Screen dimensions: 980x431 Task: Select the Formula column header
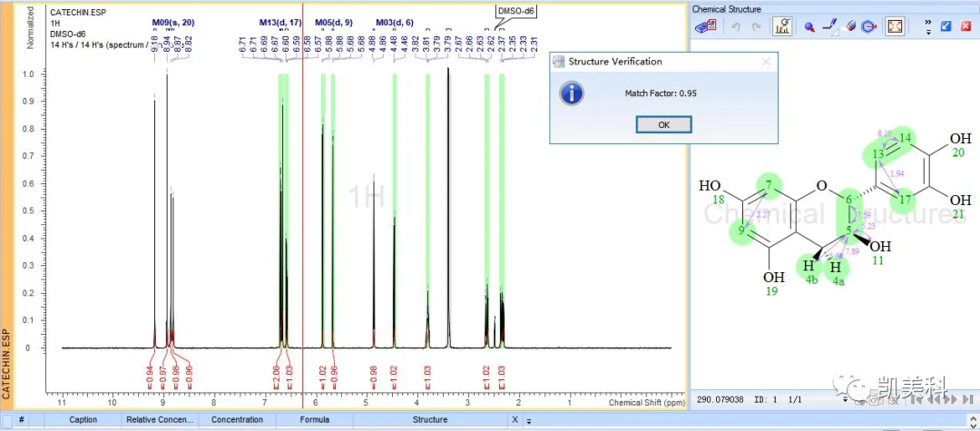(x=314, y=420)
